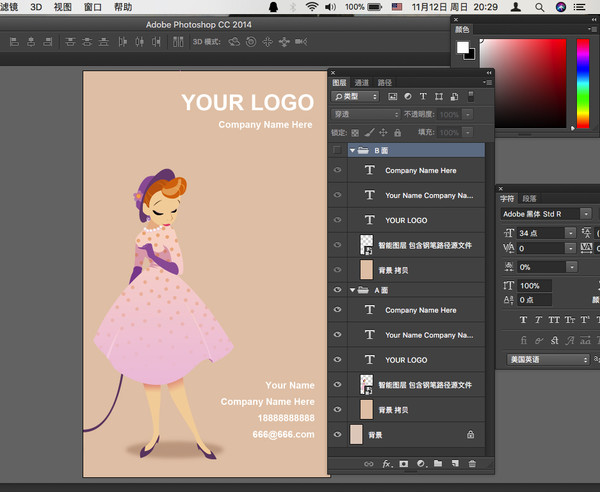
Task: Select 3D roll mode icon
Action: 251,42
